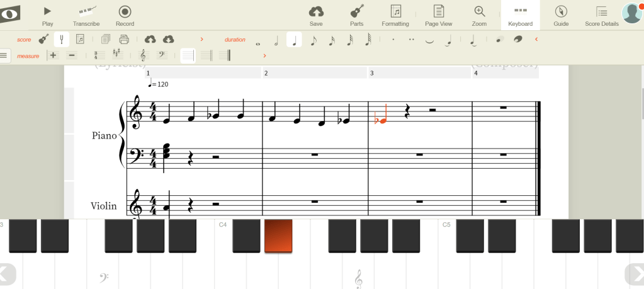Add a measure with the plus icon

click(53, 55)
